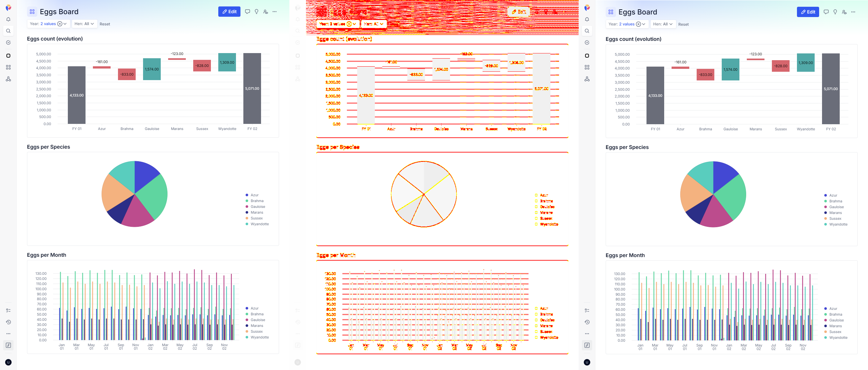
Task: Open notifications bell in left panel sidebar
Action: coord(8,19)
